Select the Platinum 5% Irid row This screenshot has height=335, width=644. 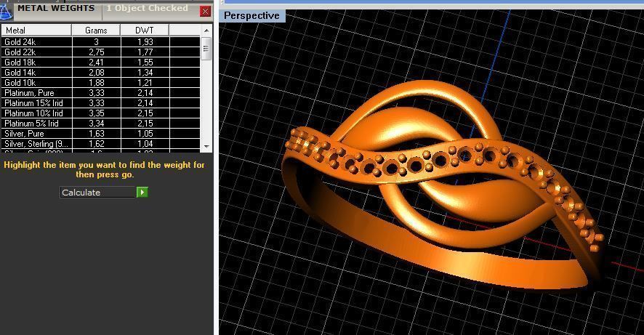pos(100,123)
